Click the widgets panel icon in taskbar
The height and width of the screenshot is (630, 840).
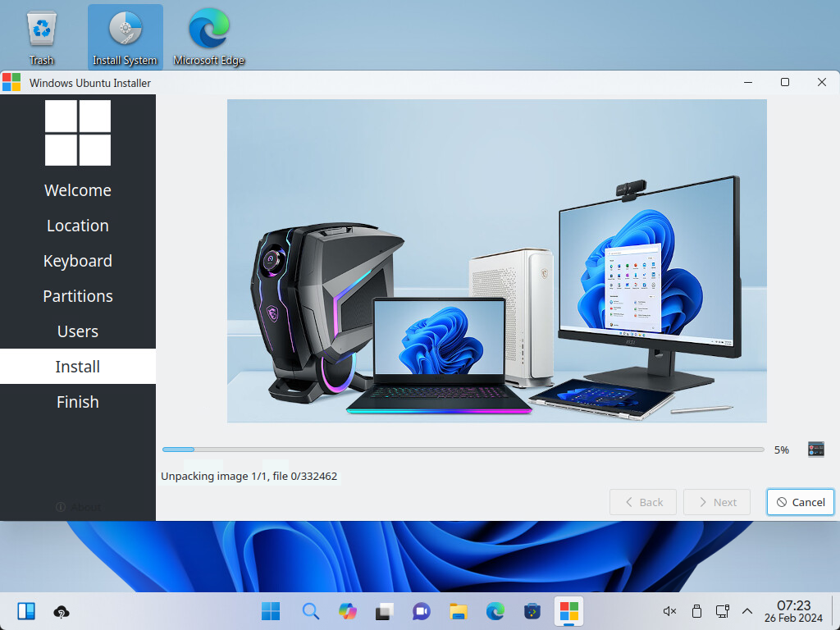pyautogui.click(x=25, y=611)
